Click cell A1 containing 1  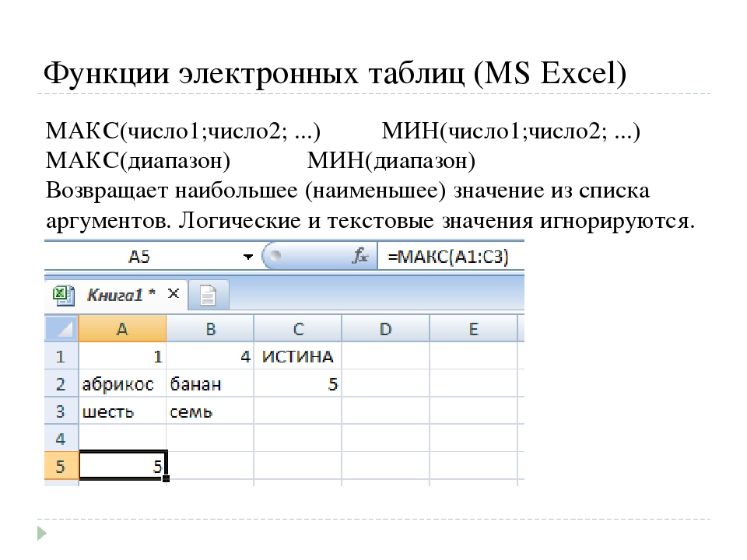[x=122, y=356]
